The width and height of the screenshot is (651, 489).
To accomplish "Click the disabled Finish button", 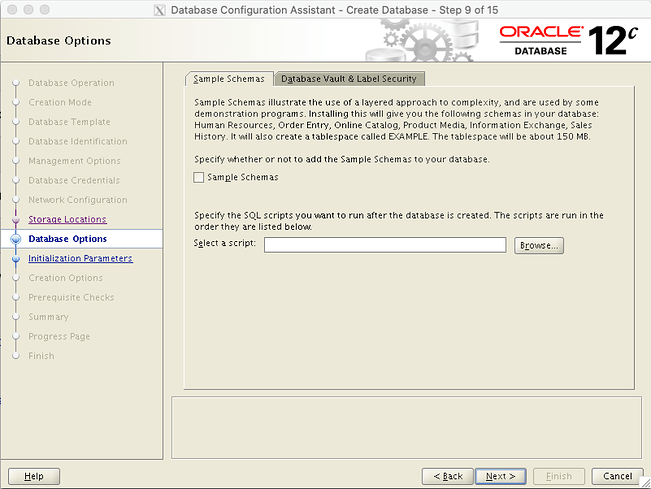I will point(559,476).
